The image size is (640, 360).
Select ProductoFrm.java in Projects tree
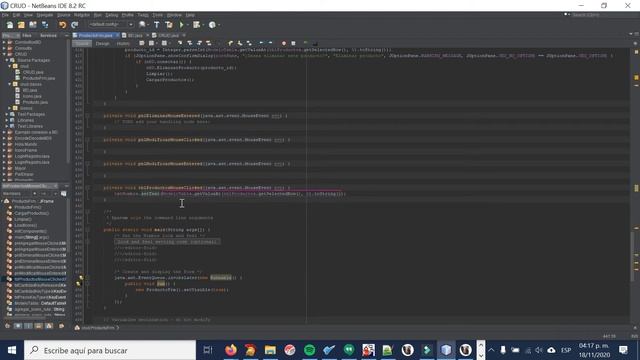coord(38,78)
